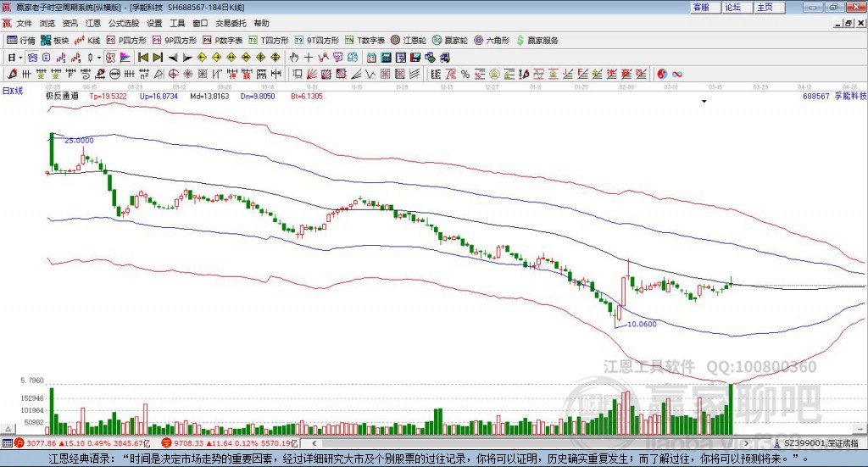Select the Gann fan lines tool
This screenshot has height=467, width=868.
(x=312, y=74)
